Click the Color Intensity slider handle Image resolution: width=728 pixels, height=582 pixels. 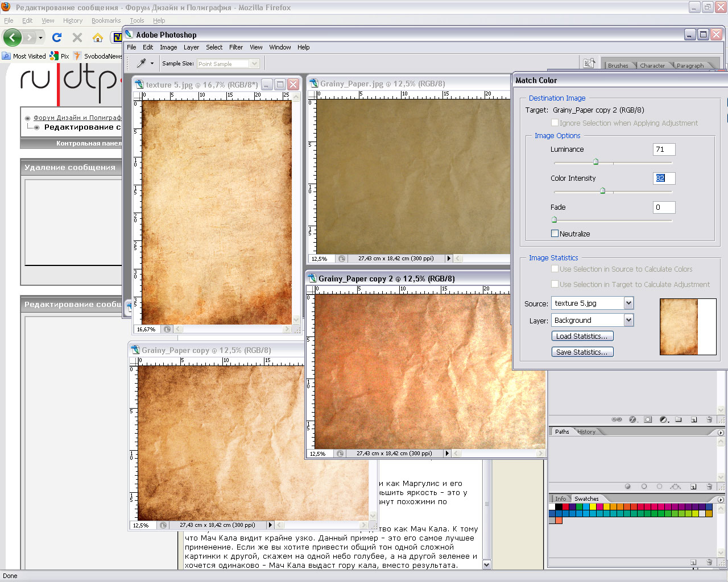602,191
